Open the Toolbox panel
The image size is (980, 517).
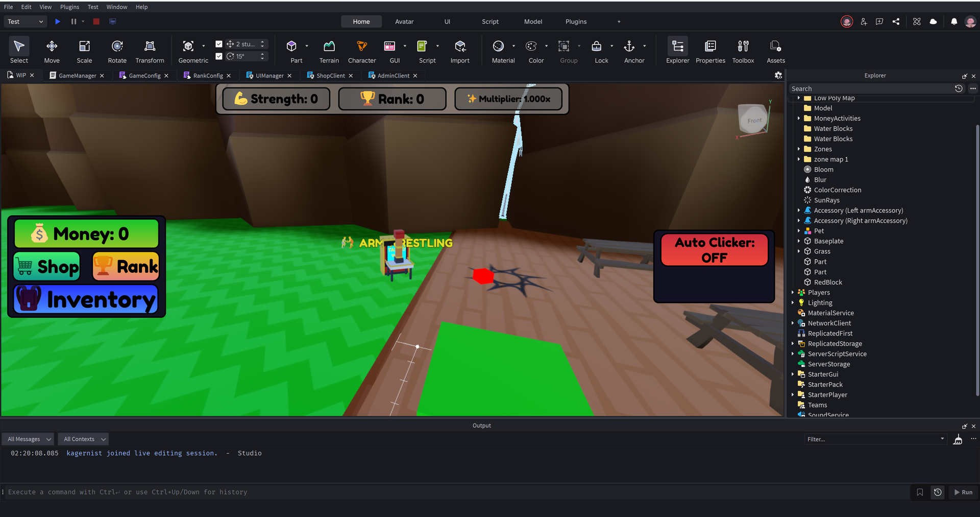click(743, 52)
